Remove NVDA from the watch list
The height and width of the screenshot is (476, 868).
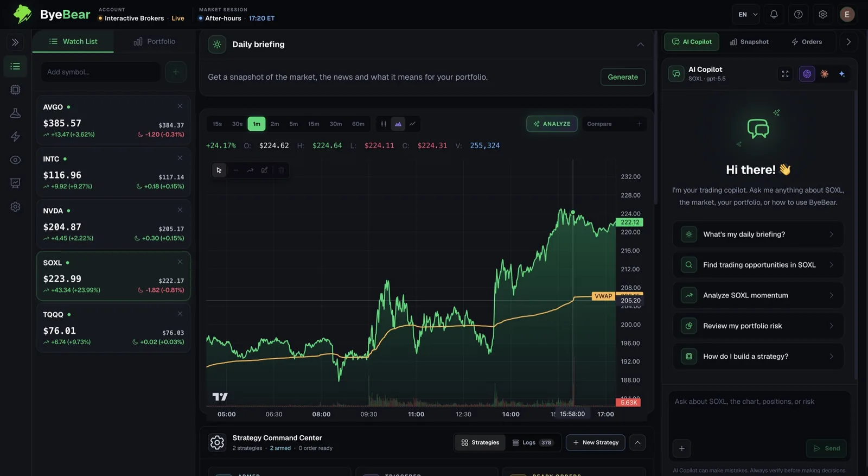click(x=180, y=210)
